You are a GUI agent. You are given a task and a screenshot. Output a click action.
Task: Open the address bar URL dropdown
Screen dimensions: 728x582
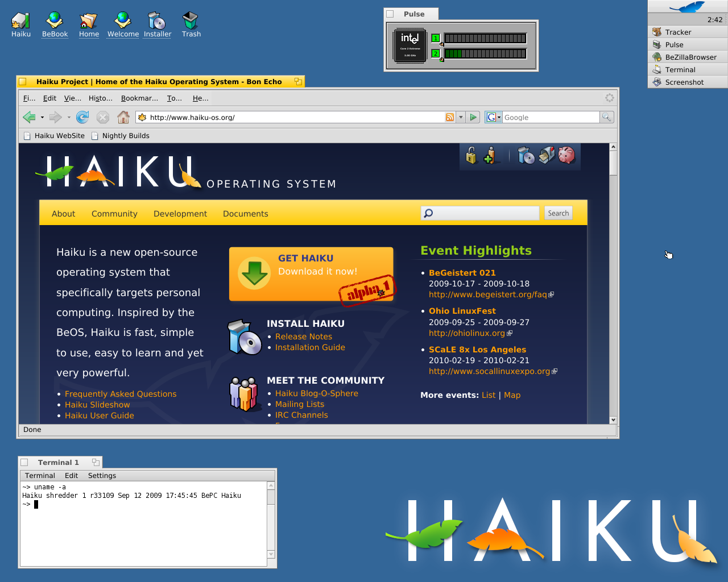click(x=461, y=117)
